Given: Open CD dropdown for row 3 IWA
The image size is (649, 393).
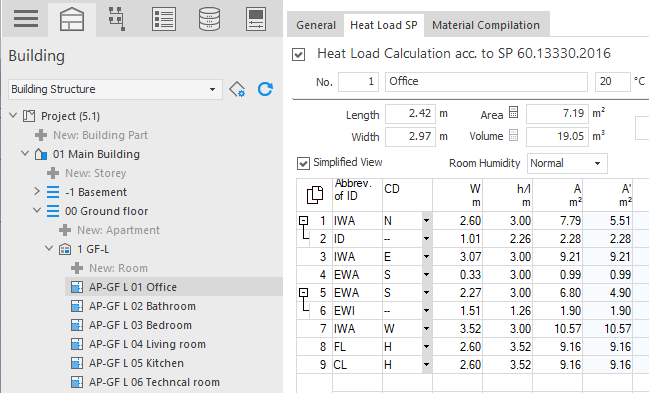Looking at the screenshot, I should pos(427,257).
